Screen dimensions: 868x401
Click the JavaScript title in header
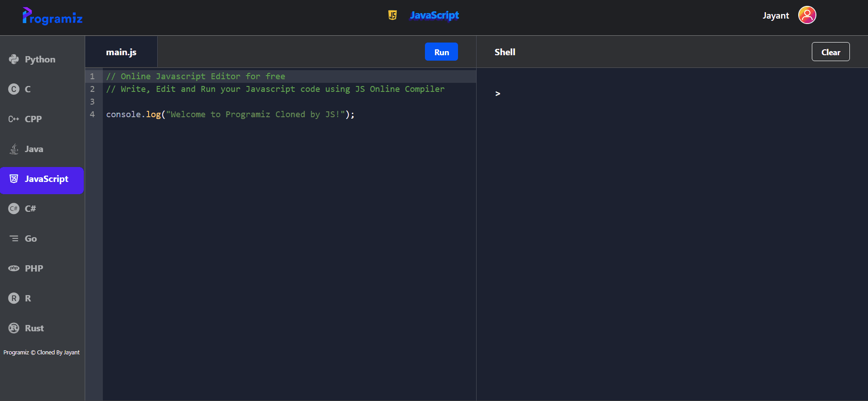tap(434, 15)
